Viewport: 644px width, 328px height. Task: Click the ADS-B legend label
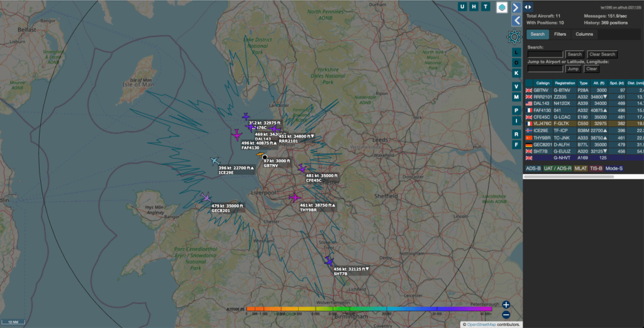click(533, 168)
